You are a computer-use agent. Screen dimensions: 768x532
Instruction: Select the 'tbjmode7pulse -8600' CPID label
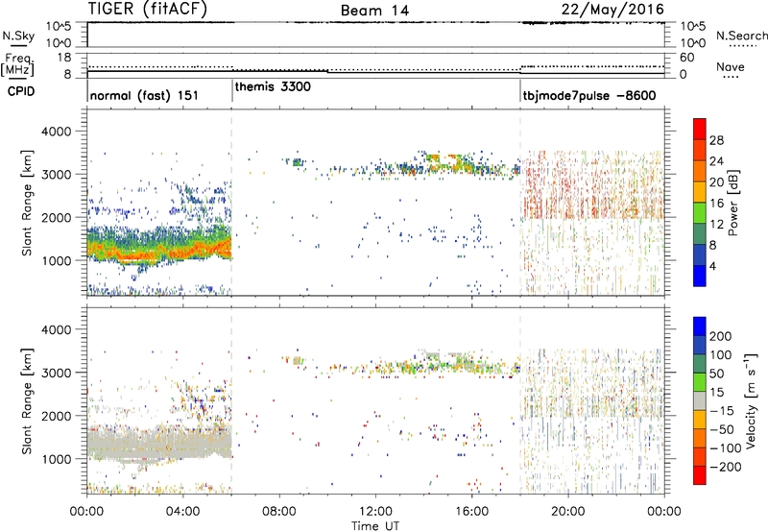point(589,95)
